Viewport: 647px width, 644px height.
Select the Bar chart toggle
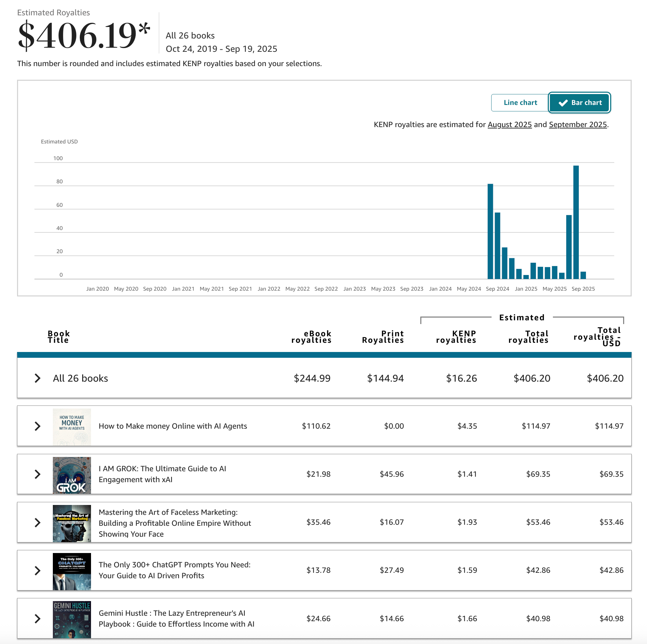[x=580, y=103]
